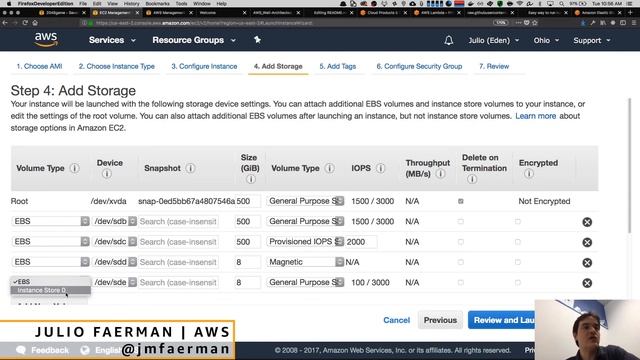Enable Encrypted checkbox for /dev/sdd
The image size is (640, 360).
[518, 262]
